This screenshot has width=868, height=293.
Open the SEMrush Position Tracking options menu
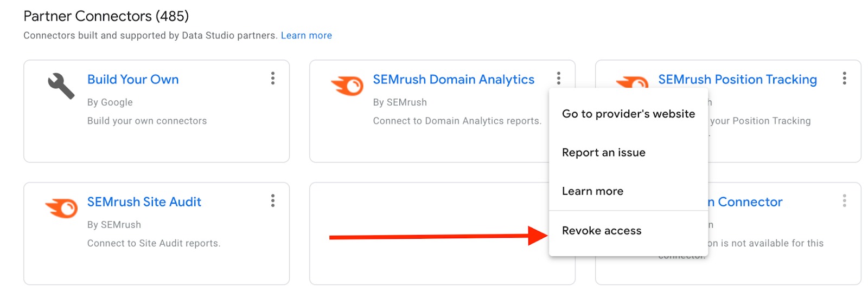pyautogui.click(x=844, y=79)
